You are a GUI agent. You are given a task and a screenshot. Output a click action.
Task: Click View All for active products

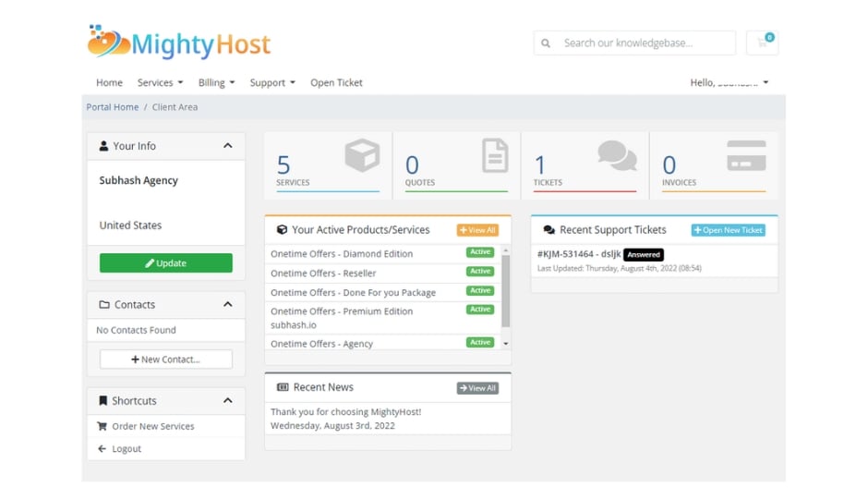477,230
